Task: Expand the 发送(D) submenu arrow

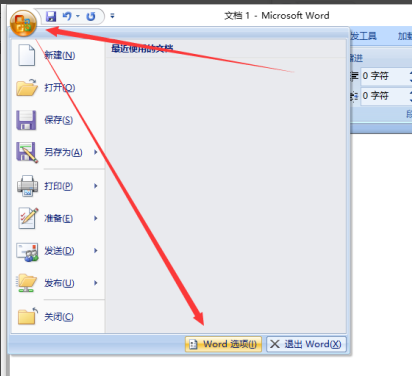Action: click(x=96, y=250)
